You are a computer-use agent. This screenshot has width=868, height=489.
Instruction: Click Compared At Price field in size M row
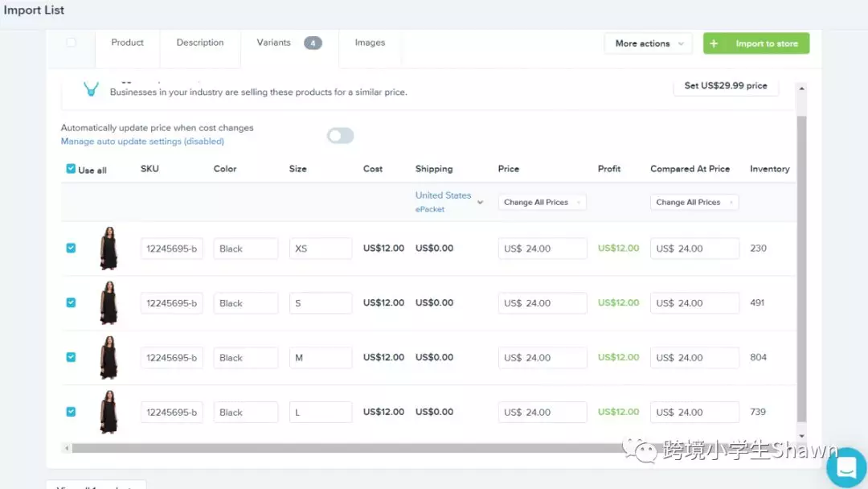click(x=694, y=358)
